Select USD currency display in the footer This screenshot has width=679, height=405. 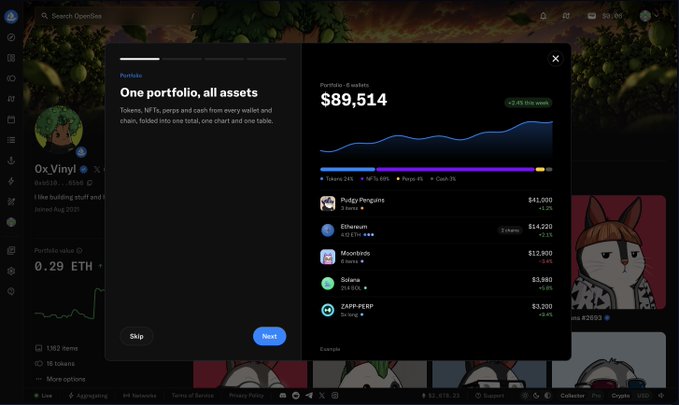point(643,395)
